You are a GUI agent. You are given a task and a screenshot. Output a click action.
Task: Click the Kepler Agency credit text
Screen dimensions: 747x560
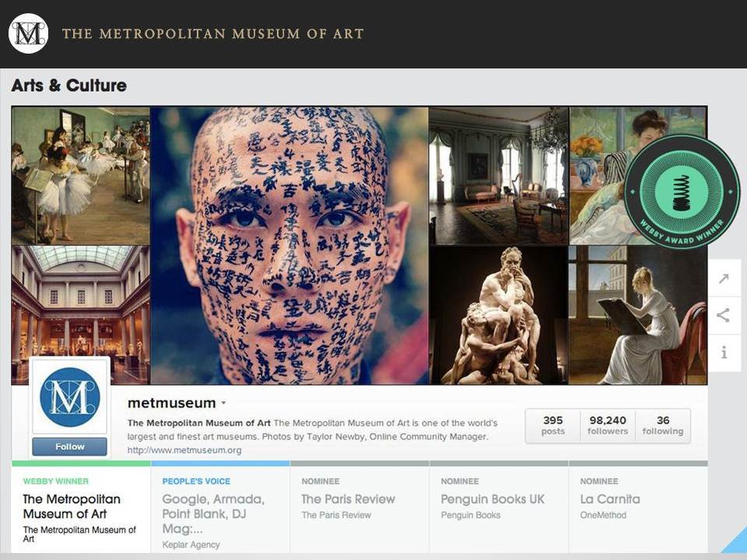pyautogui.click(x=191, y=544)
